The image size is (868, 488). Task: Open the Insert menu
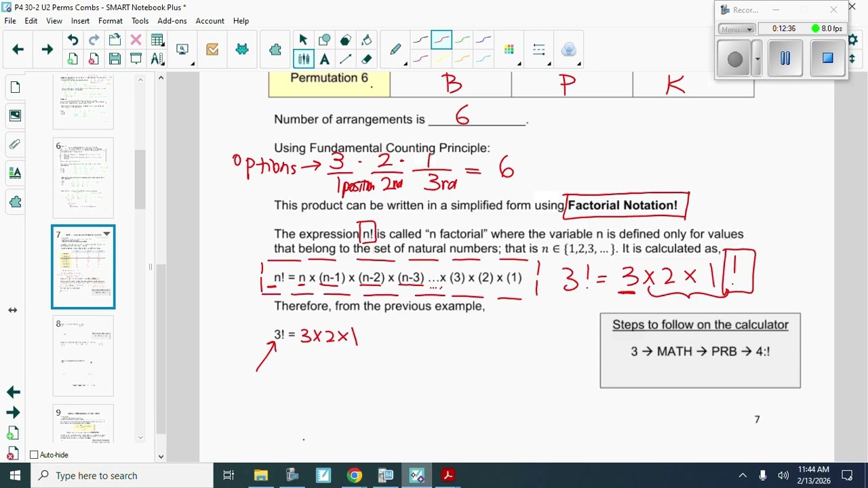(x=80, y=21)
